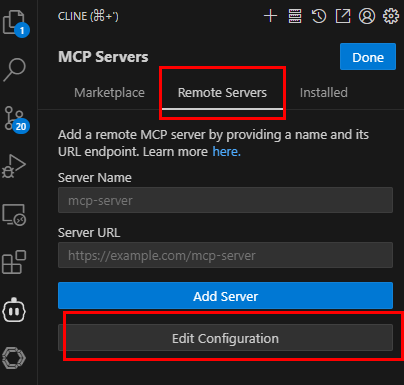
Task: Open the Remote Explorer icon
Action: pyautogui.click(x=14, y=214)
